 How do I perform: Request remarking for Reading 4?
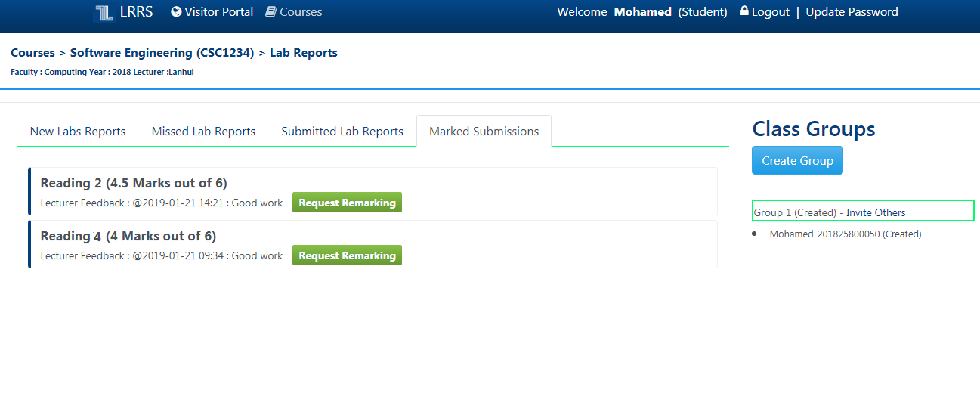[347, 255]
